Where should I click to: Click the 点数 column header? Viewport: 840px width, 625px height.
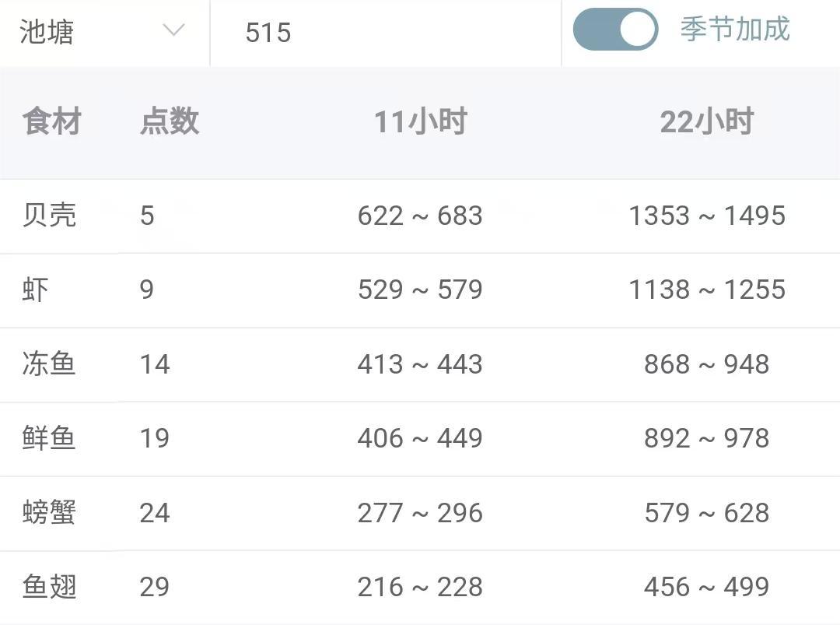tap(170, 121)
